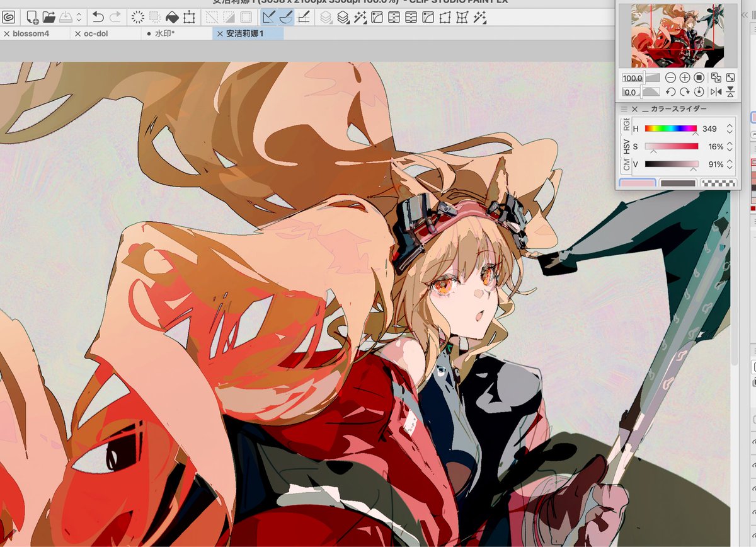756x547 pixels.
Task: Click the second layer stack icon
Action: pos(343,17)
